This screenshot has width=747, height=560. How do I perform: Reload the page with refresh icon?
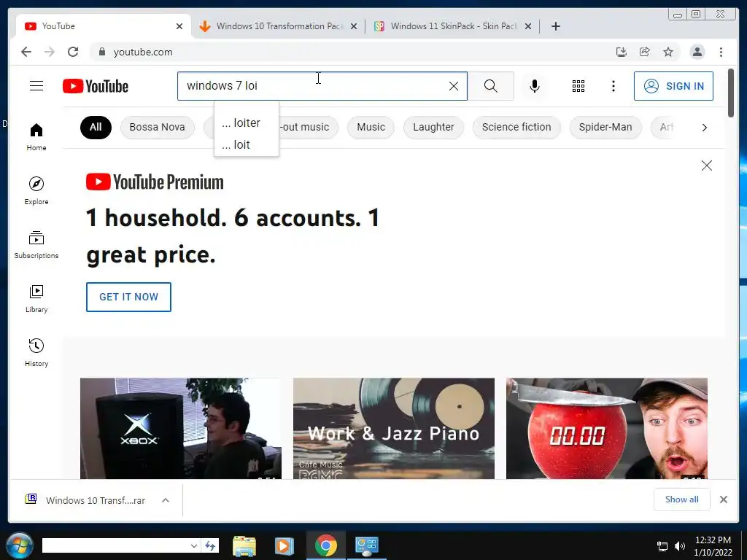pyautogui.click(x=73, y=52)
